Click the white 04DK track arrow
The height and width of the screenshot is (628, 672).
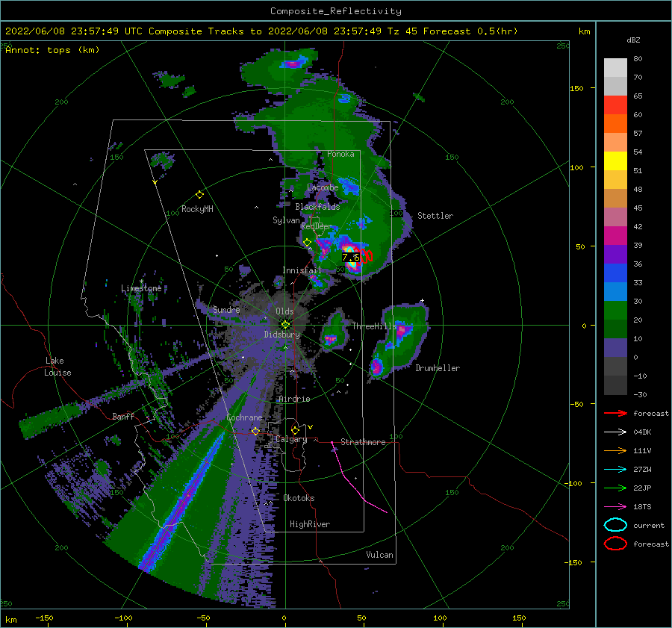pyautogui.click(x=615, y=432)
